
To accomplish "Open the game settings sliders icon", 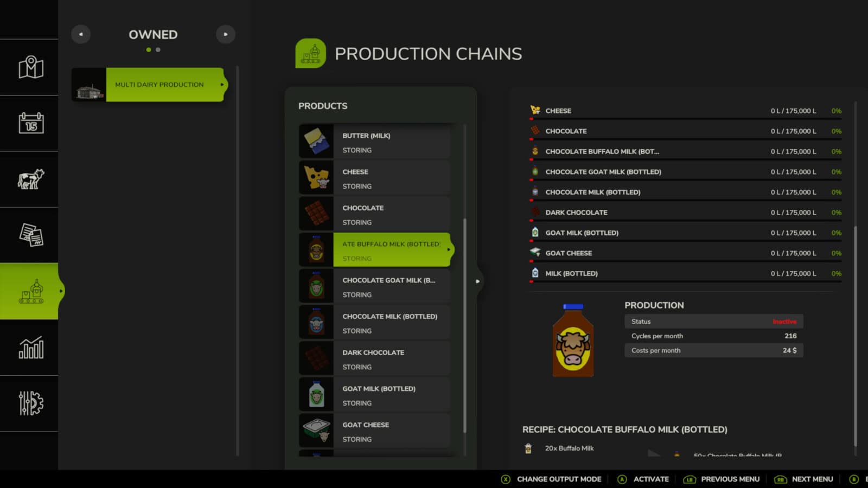I will tap(30, 403).
